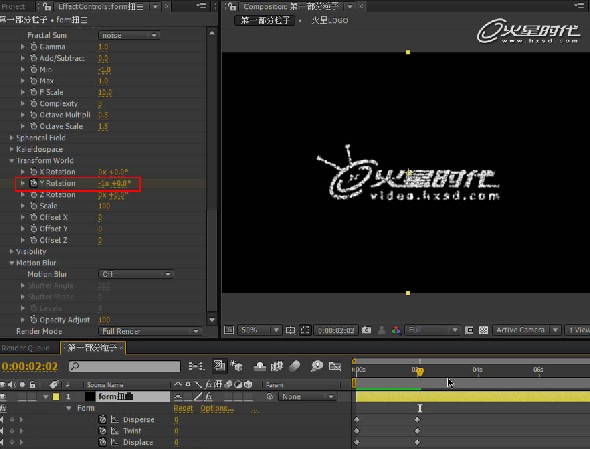Open the Render Mode Full Render dropdown

[x=150, y=331]
